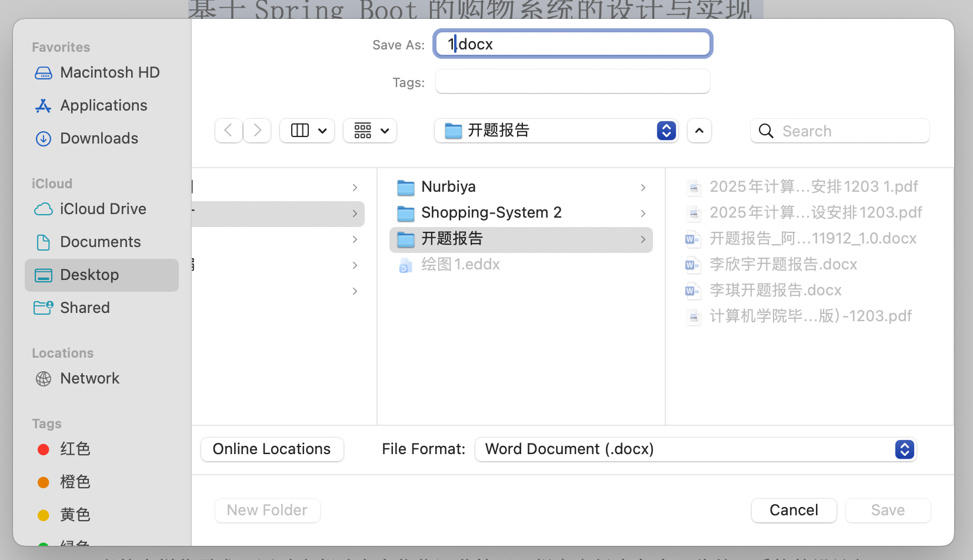Click the forward navigation arrow
The height and width of the screenshot is (560, 973).
tap(257, 131)
